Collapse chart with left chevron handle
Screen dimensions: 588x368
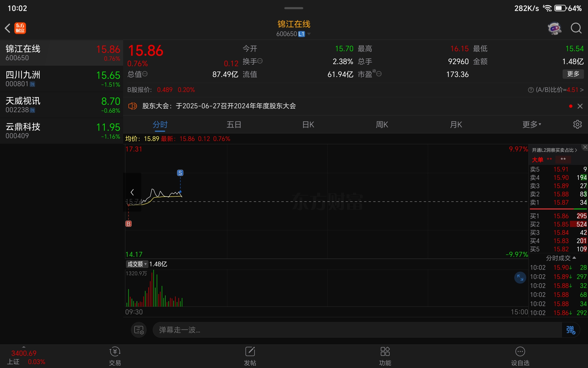pos(132,192)
